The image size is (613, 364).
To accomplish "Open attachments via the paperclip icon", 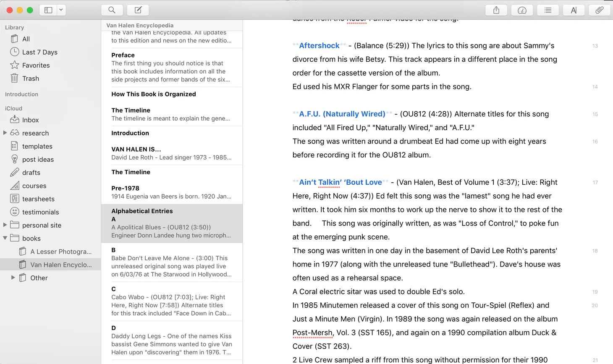I will tap(600, 10).
